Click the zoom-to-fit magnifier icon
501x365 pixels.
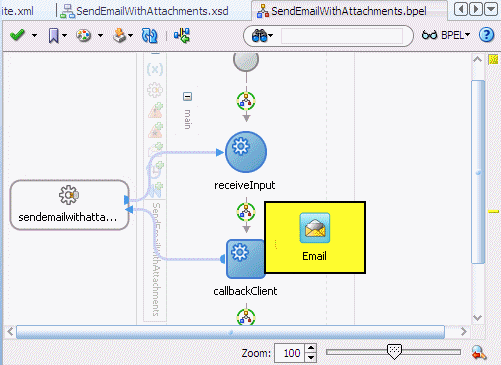479,352
